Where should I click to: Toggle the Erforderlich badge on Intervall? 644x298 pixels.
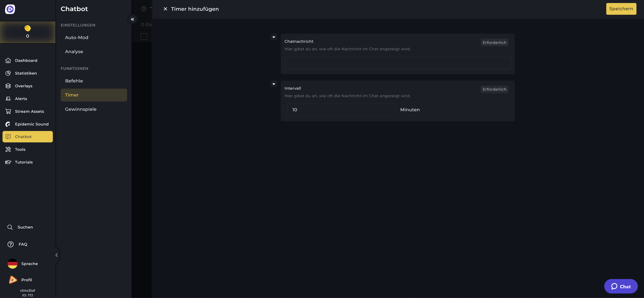click(494, 89)
